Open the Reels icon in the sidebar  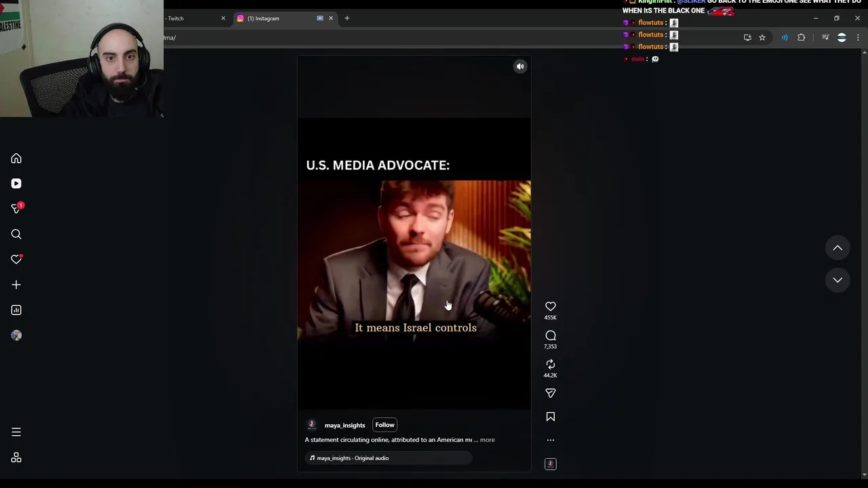tap(16, 184)
